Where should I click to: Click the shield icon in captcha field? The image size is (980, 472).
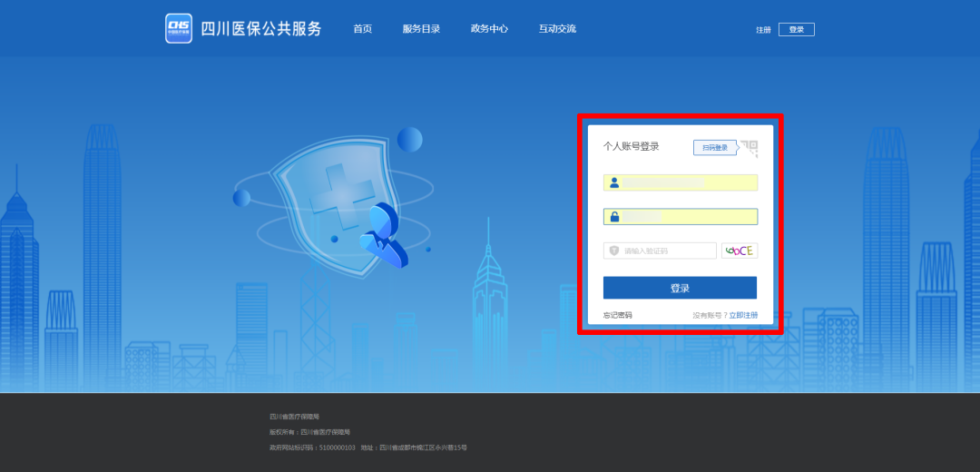tap(614, 251)
